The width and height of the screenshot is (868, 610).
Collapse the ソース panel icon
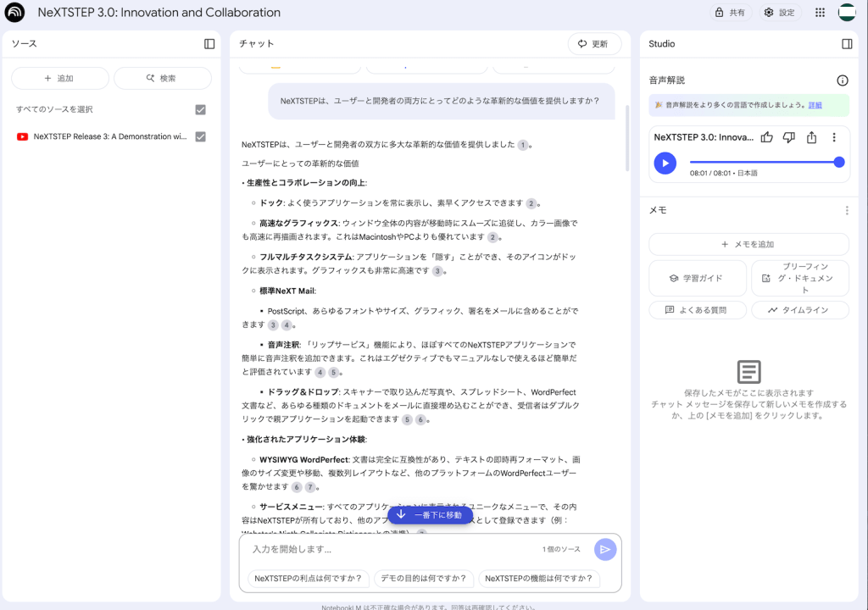click(209, 44)
